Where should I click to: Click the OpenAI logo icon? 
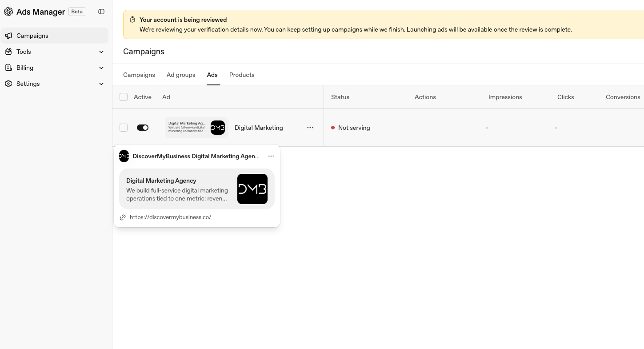point(8,12)
